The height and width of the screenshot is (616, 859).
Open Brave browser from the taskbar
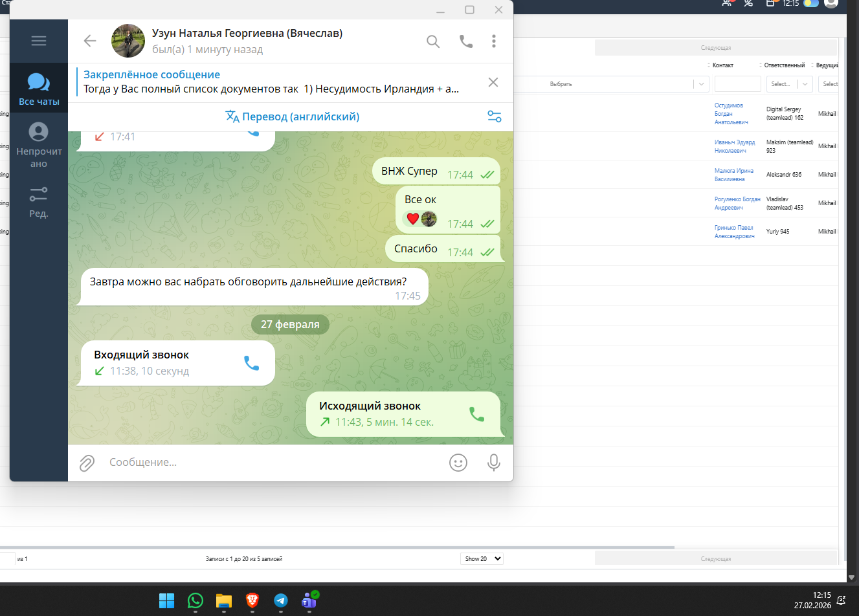point(252,601)
